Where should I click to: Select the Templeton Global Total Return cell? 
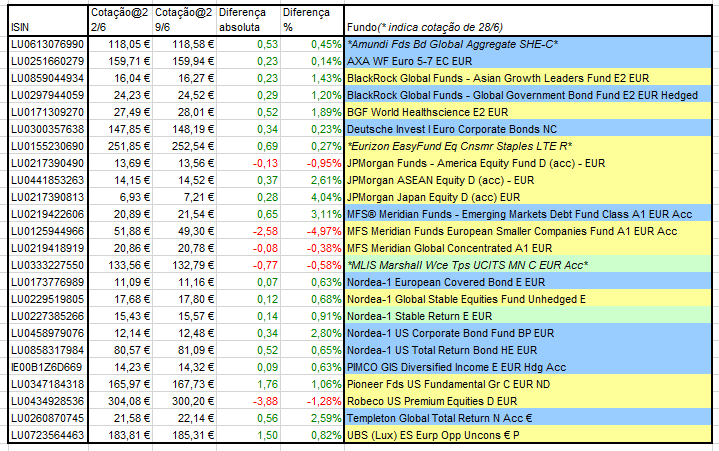[528, 418]
